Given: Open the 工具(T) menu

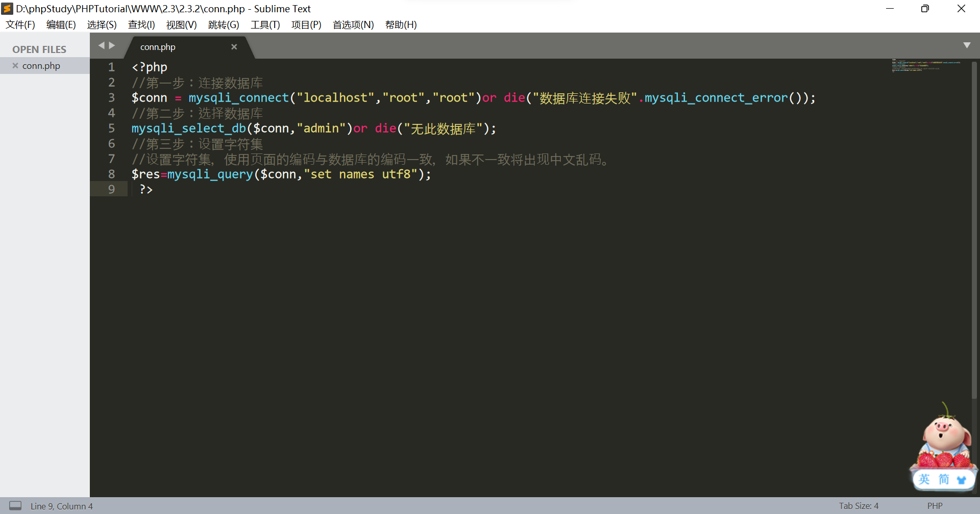Looking at the screenshot, I should coord(265,24).
